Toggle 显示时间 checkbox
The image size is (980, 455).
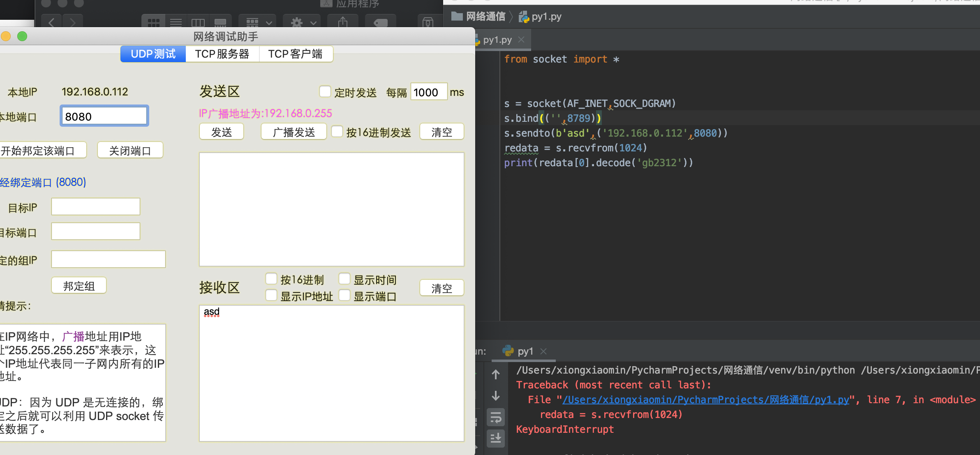[x=344, y=279]
